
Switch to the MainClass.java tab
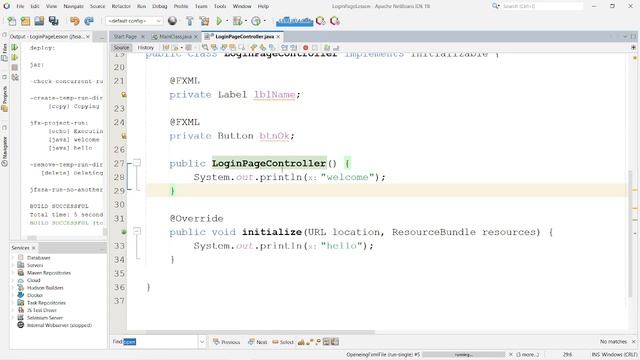[175, 37]
